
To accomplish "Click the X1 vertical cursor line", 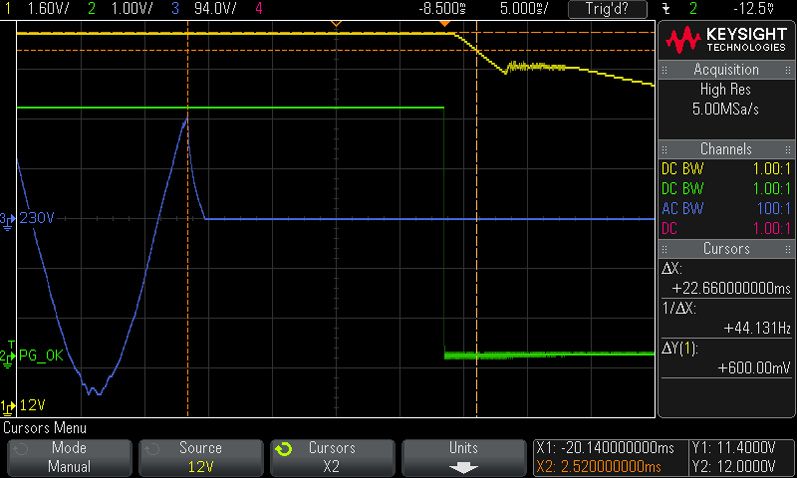I will click(188, 219).
